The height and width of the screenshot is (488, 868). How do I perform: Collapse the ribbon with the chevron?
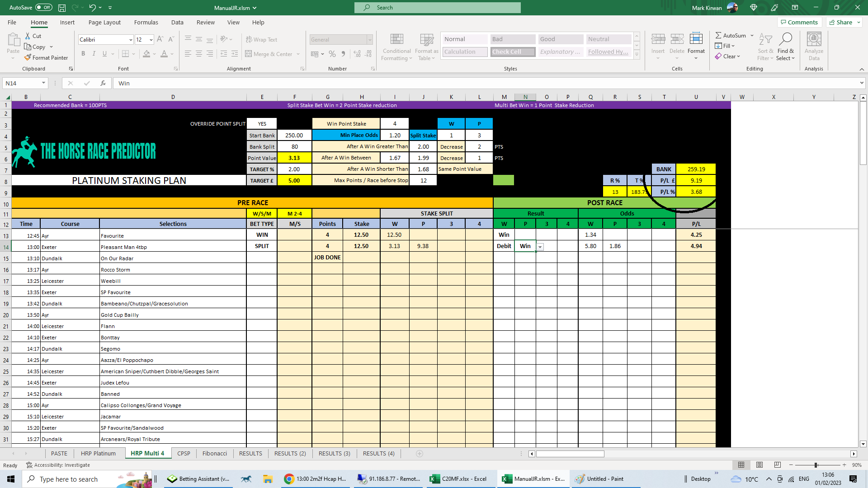pyautogui.click(x=862, y=69)
